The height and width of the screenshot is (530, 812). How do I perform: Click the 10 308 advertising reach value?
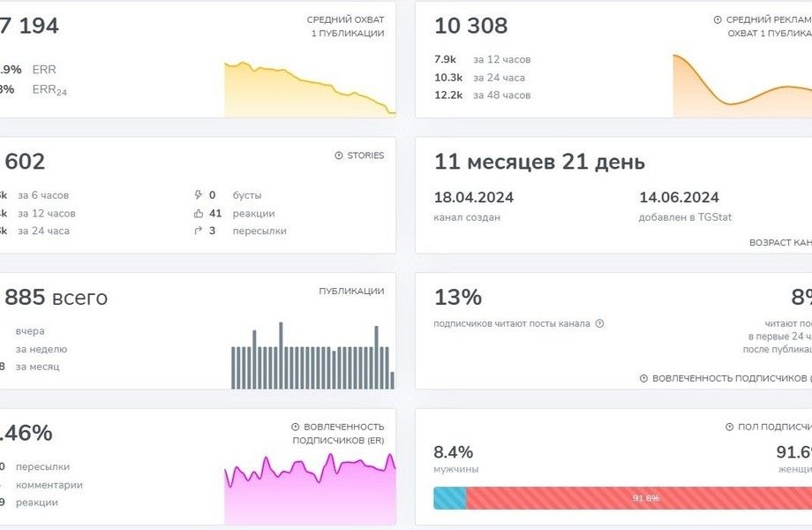pyautogui.click(x=470, y=26)
